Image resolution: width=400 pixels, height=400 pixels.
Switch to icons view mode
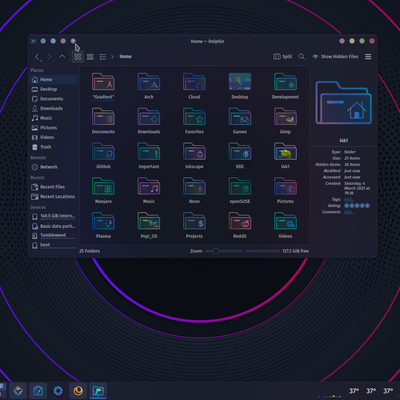78,57
